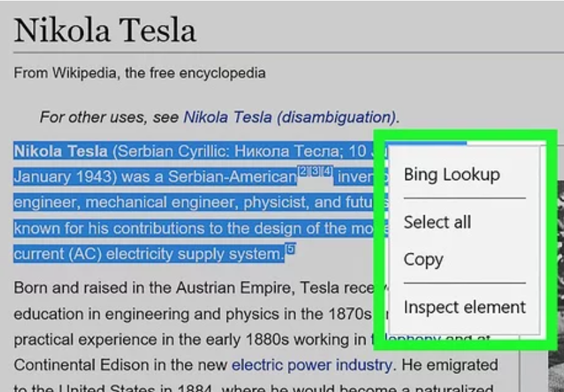
Task: Copy the selected text via context menu
Action: pos(423,259)
